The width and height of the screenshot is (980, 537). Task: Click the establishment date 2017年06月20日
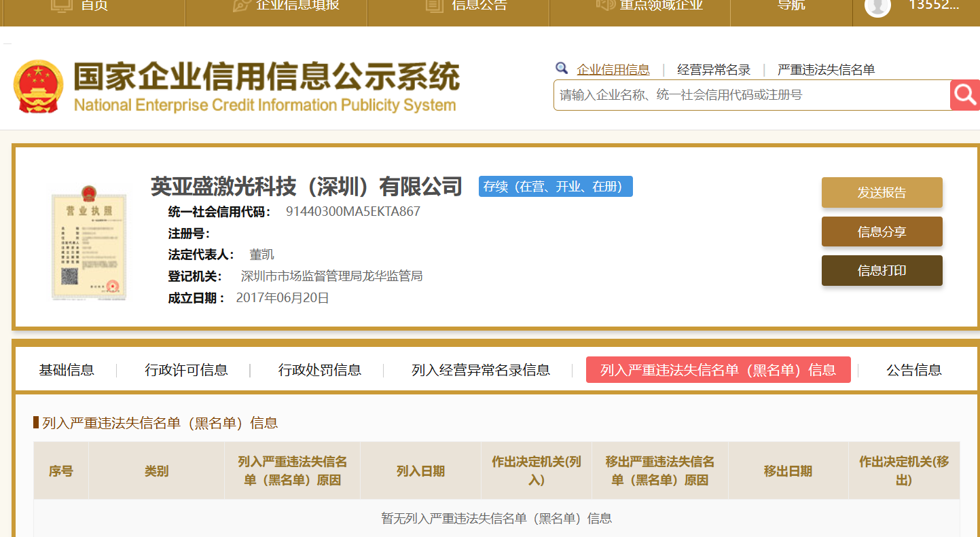pos(283,298)
